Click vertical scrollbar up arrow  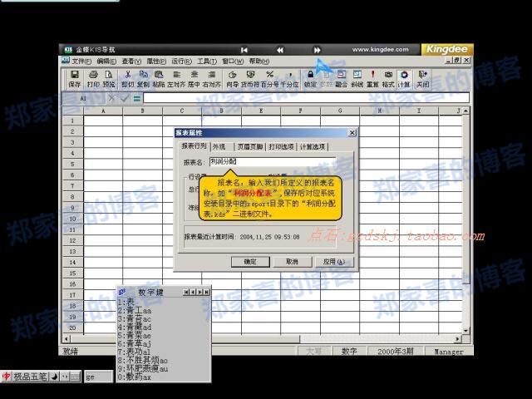pyautogui.click(x=466, y=111)
